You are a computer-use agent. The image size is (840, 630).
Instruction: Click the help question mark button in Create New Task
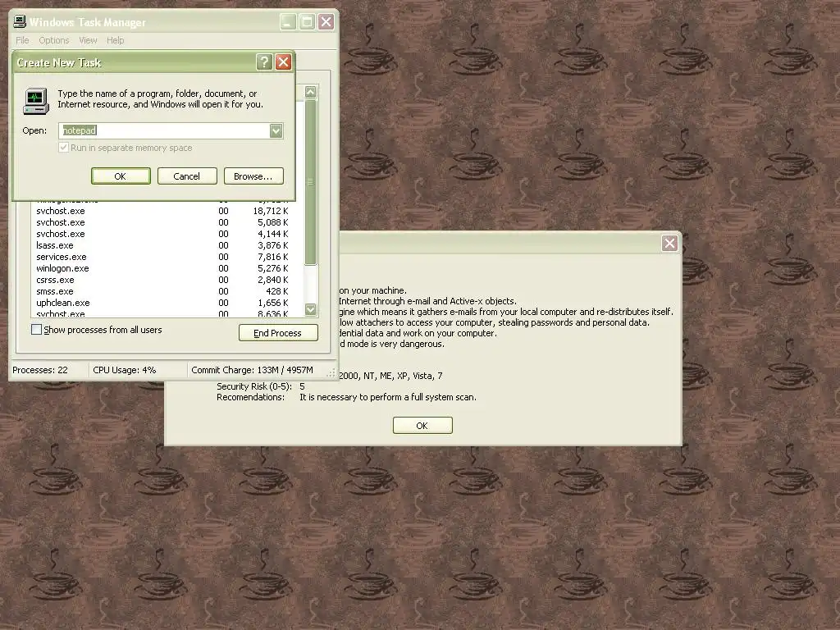(x=264, y=62)
